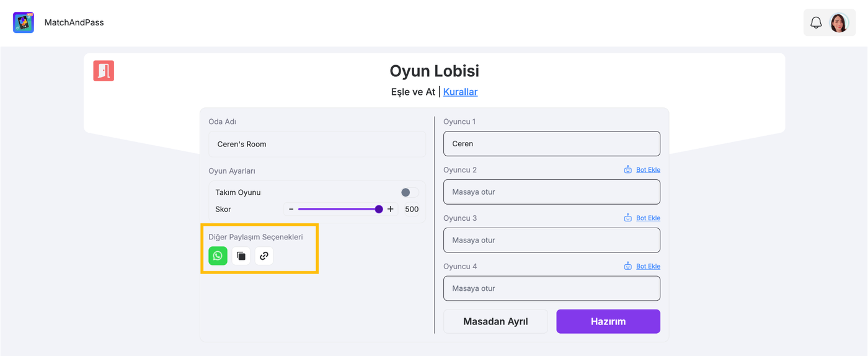Click the chain link share icon
868x356 pixels.
[264, 256]
